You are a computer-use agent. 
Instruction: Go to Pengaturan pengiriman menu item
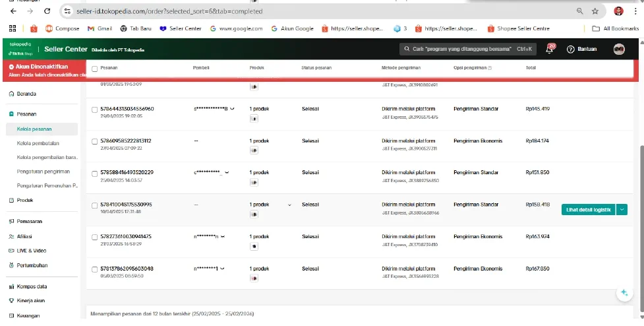coord(43,171)
